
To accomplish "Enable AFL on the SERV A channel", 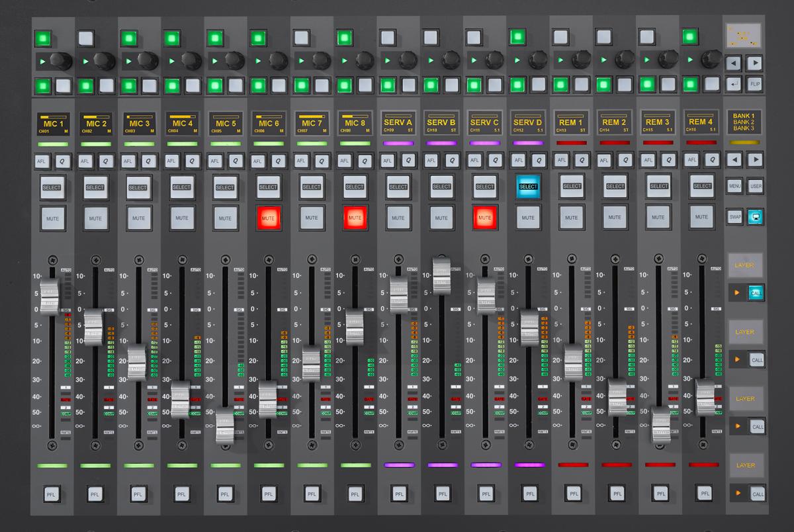I will coord(387,159).
